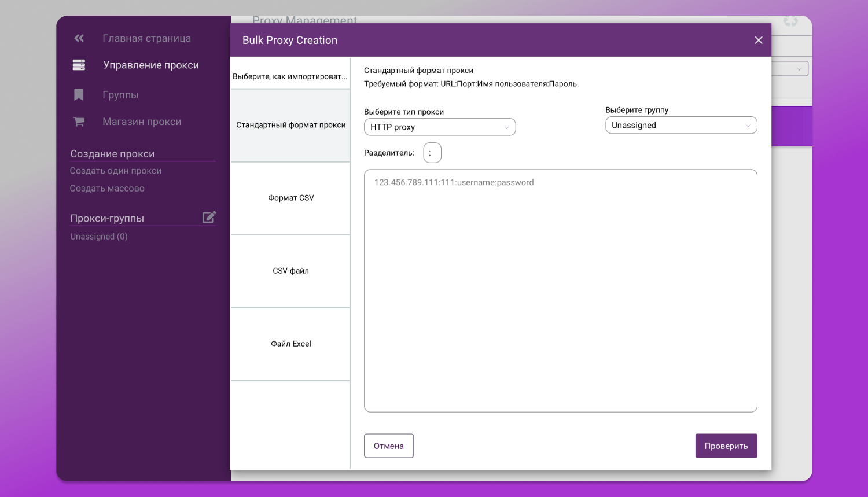Screen dimensions: 868x497
Task: Click the Проверить button
Action: coord(726,446)
